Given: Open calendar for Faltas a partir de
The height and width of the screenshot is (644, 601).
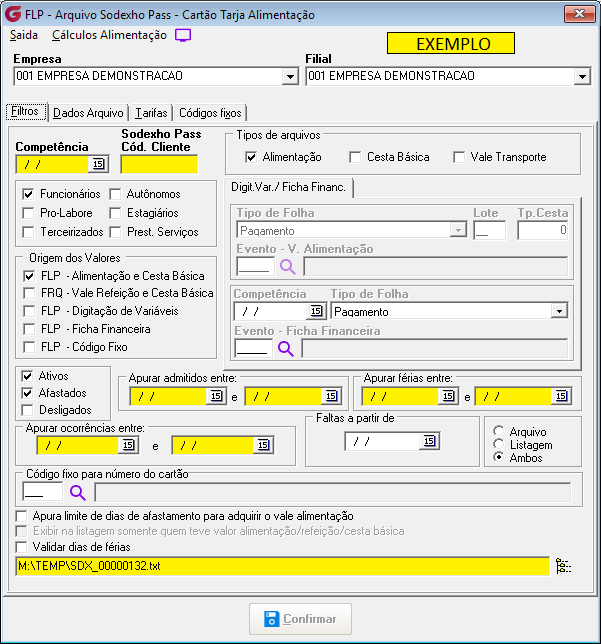Looking at the screenshot, I should pos(429,442).
